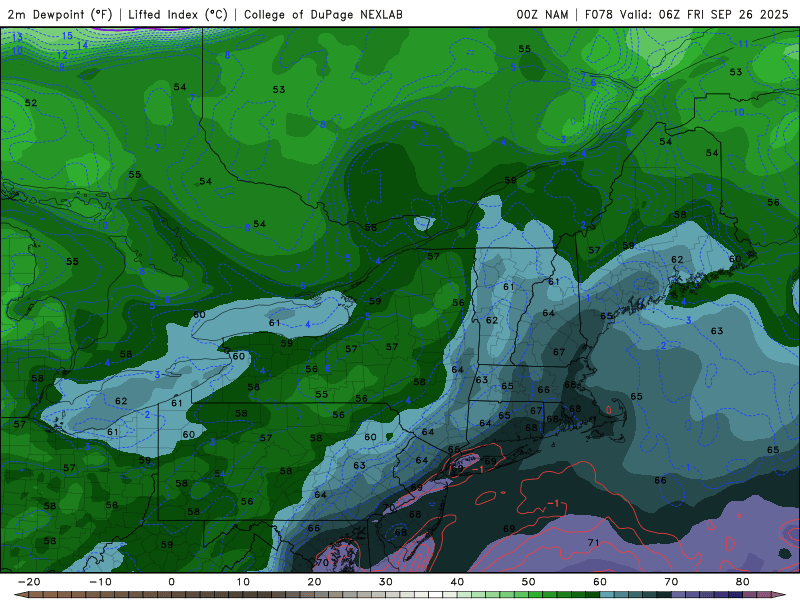Image resolution: width=800 pixels, height=600 pixels.
Task: Click the '80' color scale label
Action: point(743,582)
